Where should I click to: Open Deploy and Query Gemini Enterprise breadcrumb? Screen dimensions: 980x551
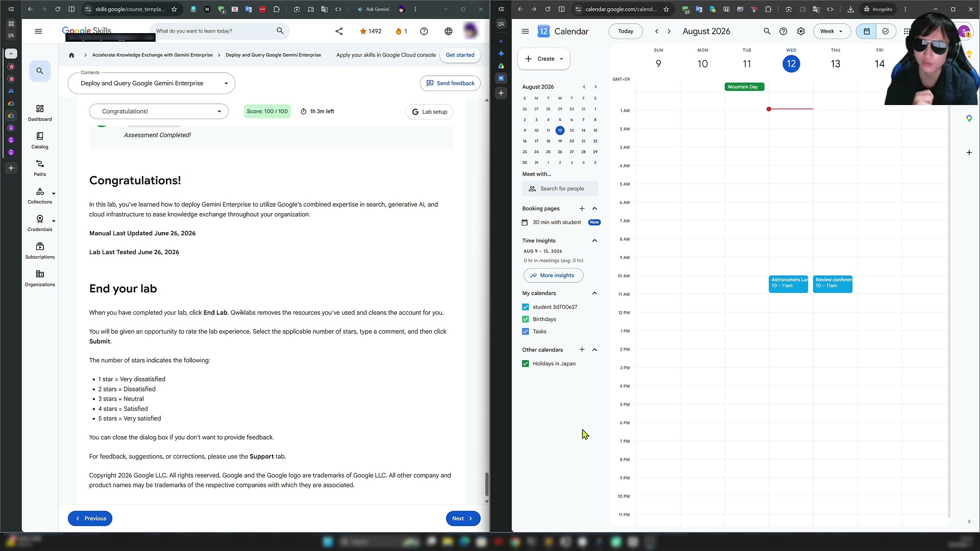tap(274, 55)
